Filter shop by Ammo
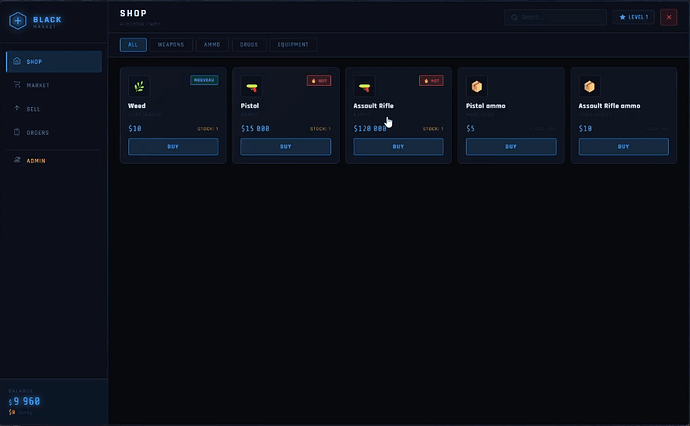Viewport: 690px width, 426px height. [x=212, y=44]
